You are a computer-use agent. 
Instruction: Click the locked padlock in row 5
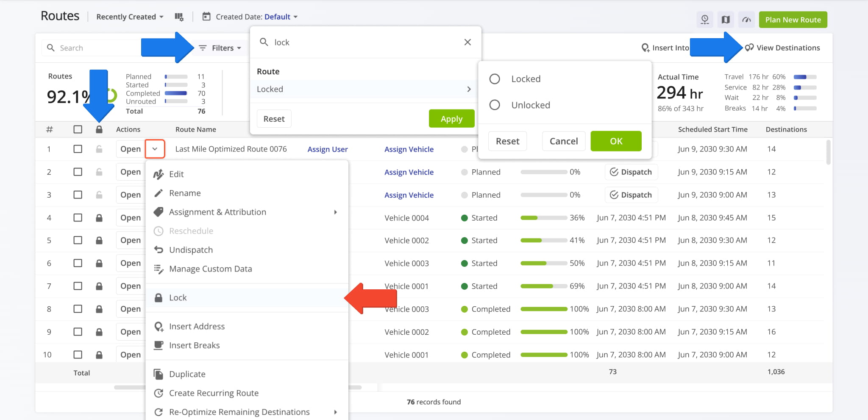pos(99,240)
